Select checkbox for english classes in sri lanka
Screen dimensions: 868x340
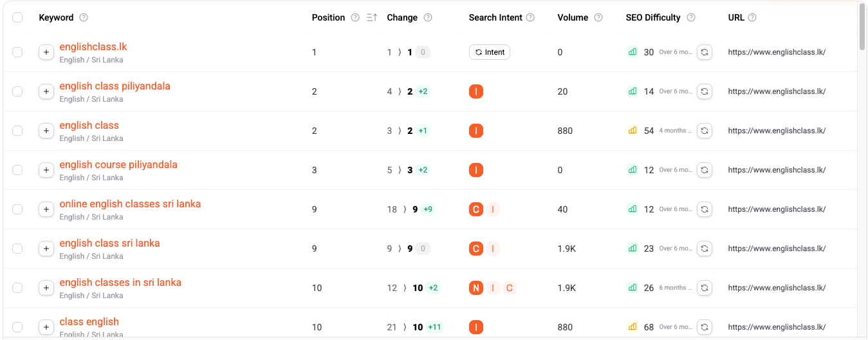coord(17,288)
